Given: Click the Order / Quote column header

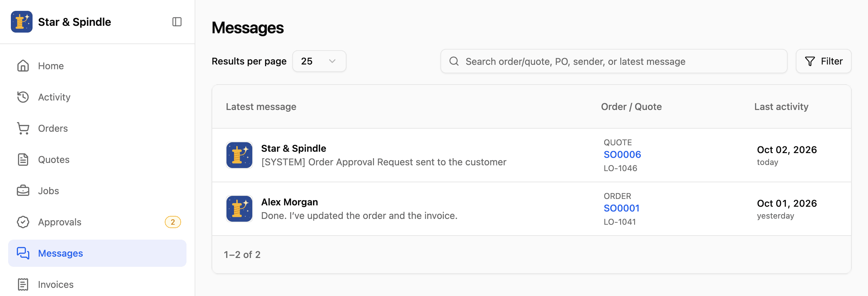Looking at the screenshot, I should pyautogui.click(x=631, y=107).
